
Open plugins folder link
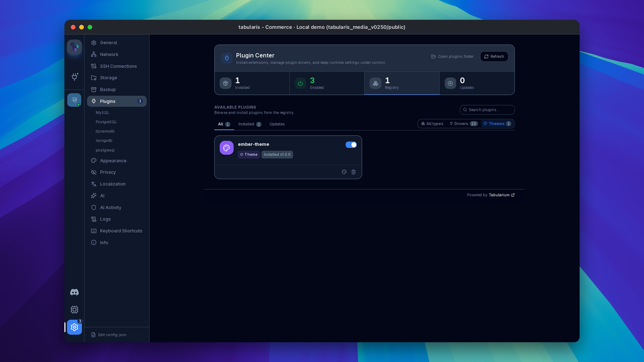[x=452, y=57]
